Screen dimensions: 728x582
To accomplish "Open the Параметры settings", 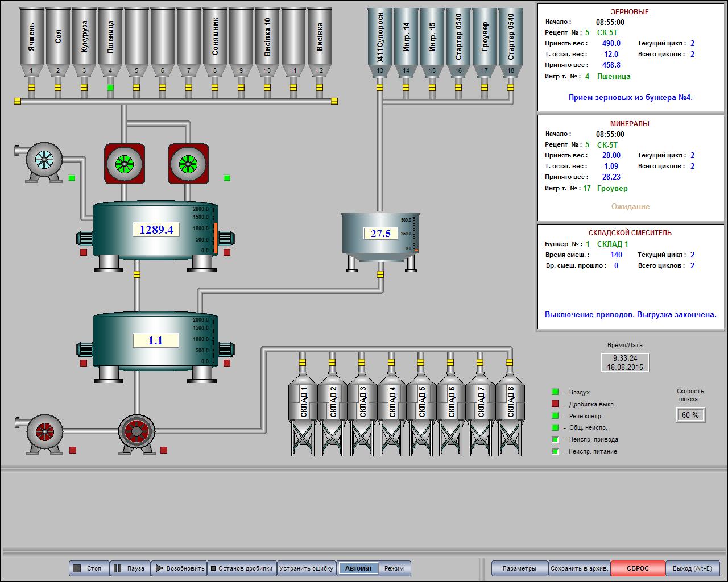I will pos(519,568).
